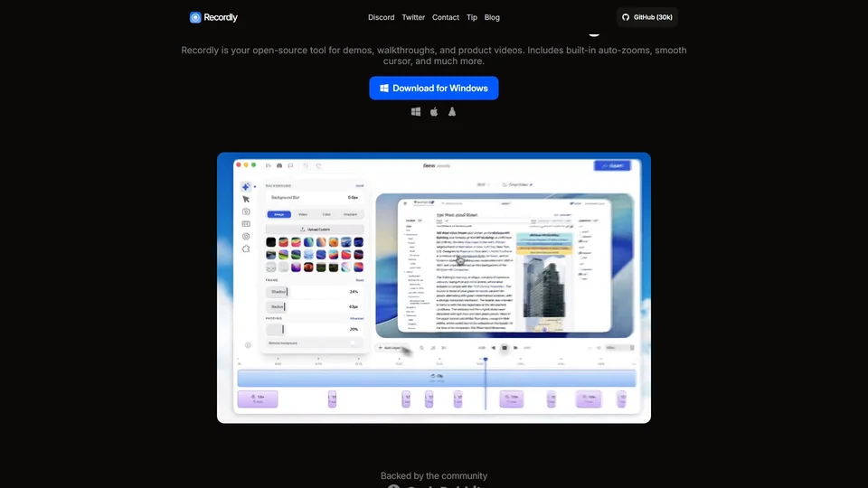The height and width of the screenshot is (488, 868).
Task: Select the cursor tool in preview sidebar
Action: (246, 199)
